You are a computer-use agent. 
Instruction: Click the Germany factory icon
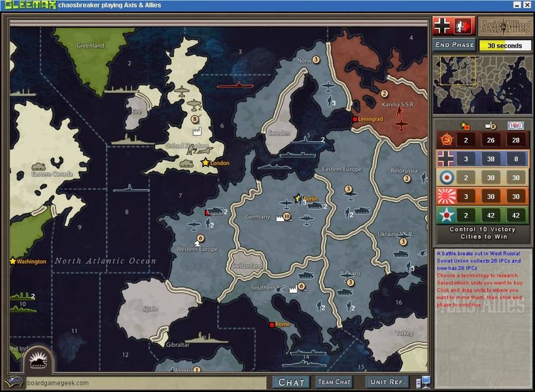click(x=280, y=218)
